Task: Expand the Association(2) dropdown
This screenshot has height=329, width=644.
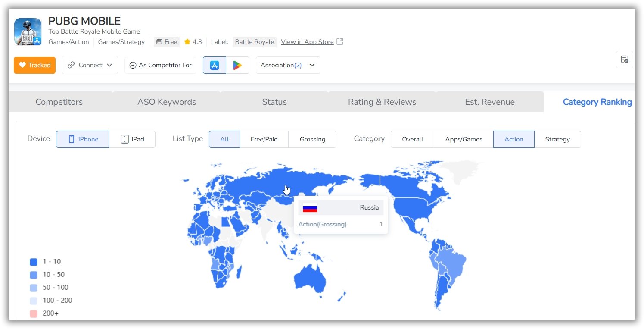Action: pos(288,65)
